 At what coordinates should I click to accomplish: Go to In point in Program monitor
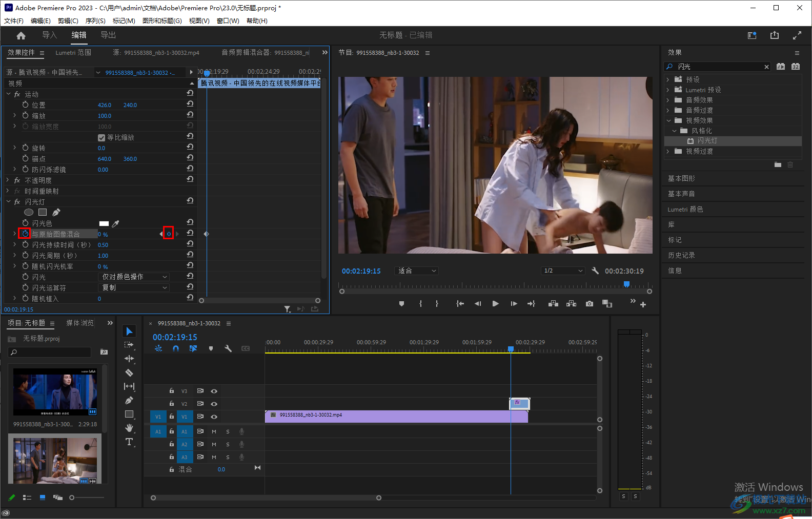click(x=460, y=304)
